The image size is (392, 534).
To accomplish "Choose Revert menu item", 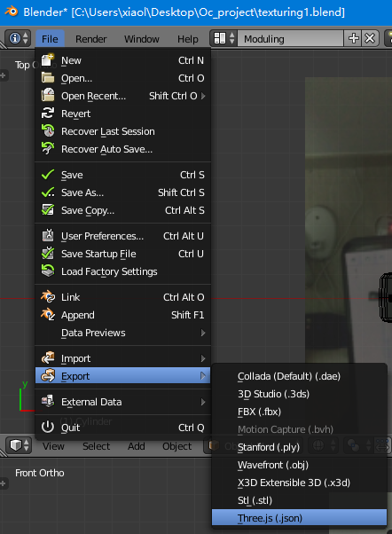I will tap(123, 114).
